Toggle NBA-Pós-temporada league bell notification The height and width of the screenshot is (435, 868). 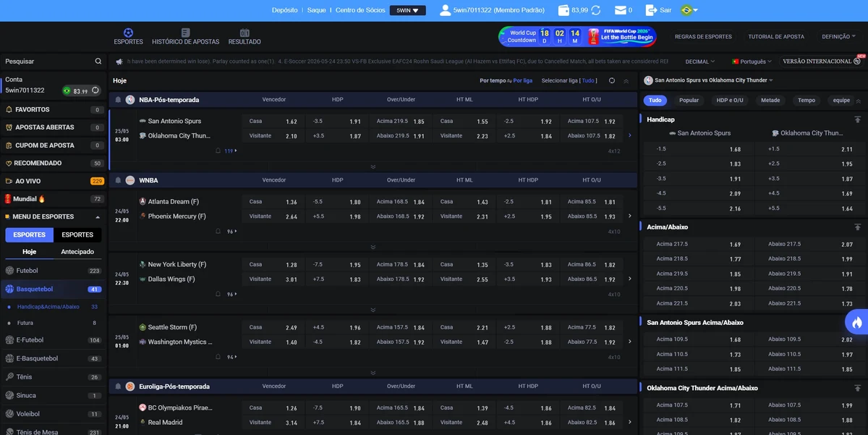(x=118, y=100)
